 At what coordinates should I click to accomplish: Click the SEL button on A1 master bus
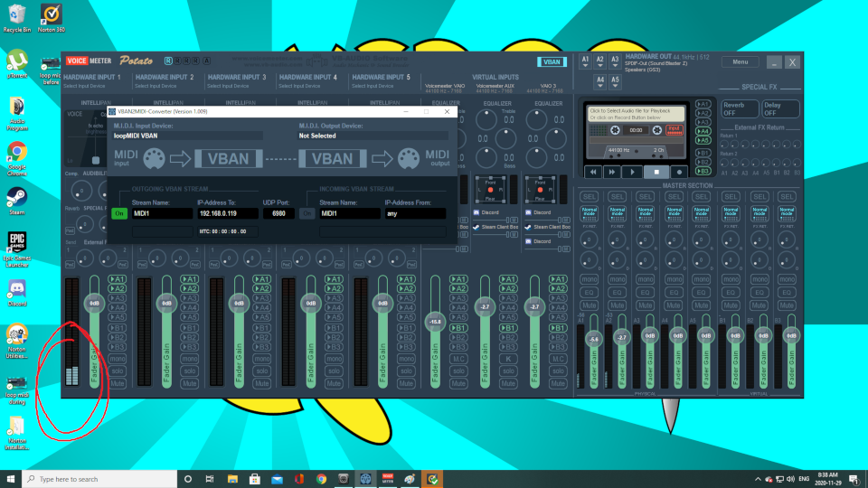pos(589,196)
